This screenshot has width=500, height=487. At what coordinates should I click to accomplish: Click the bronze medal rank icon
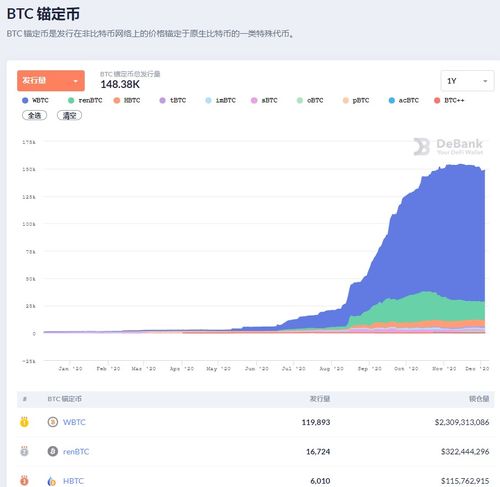(24, 481)
